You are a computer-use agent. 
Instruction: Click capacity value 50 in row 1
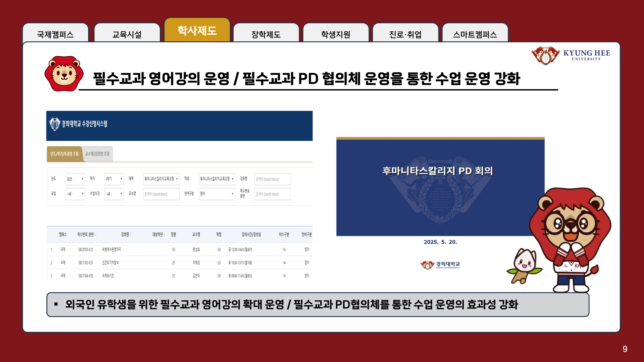click(x=174, y=250)
